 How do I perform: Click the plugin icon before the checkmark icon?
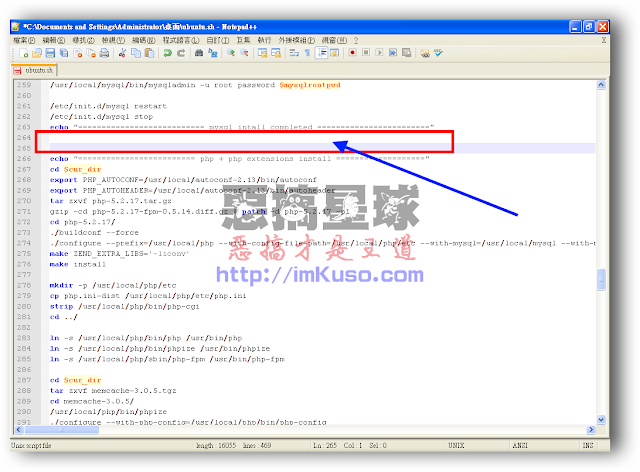pyautogui.click(x=425, y=53)
